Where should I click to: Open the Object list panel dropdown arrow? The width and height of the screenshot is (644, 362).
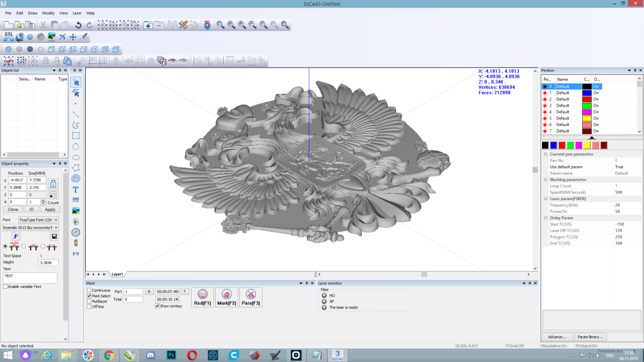(x=54, y=70)
